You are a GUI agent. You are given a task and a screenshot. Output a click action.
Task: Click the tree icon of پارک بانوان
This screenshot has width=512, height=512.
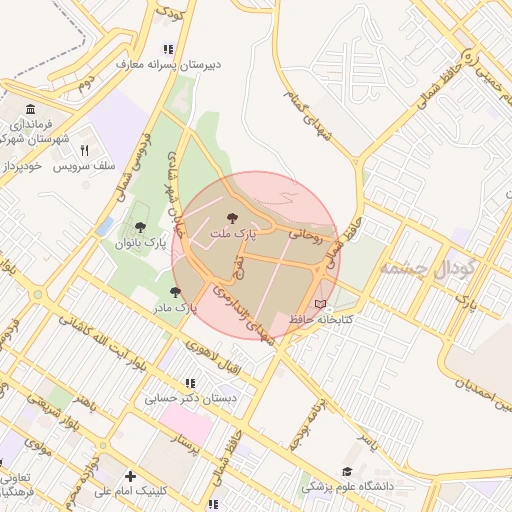pos(140,228)
